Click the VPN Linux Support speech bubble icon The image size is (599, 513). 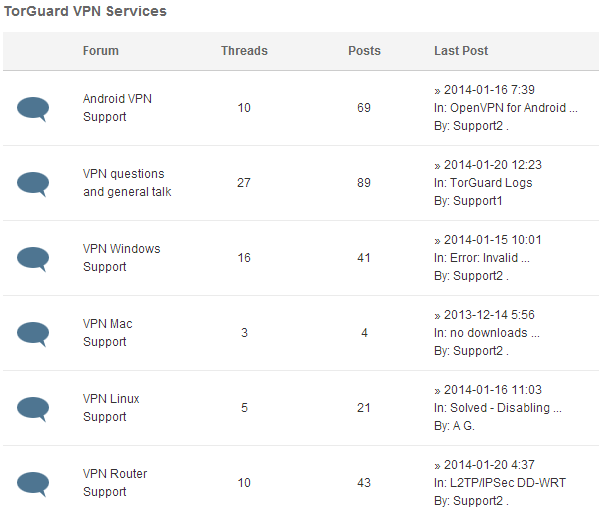tap(33, 409)
